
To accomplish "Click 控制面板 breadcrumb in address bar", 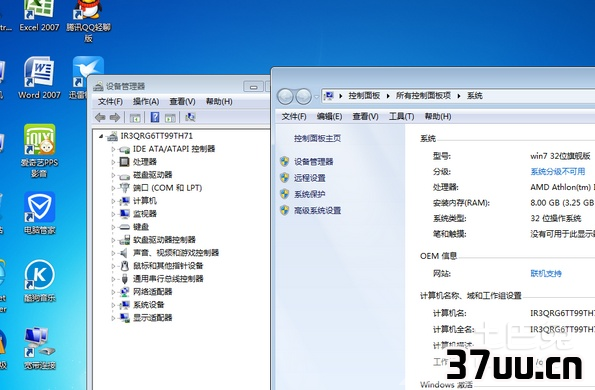I will (364, 96).
